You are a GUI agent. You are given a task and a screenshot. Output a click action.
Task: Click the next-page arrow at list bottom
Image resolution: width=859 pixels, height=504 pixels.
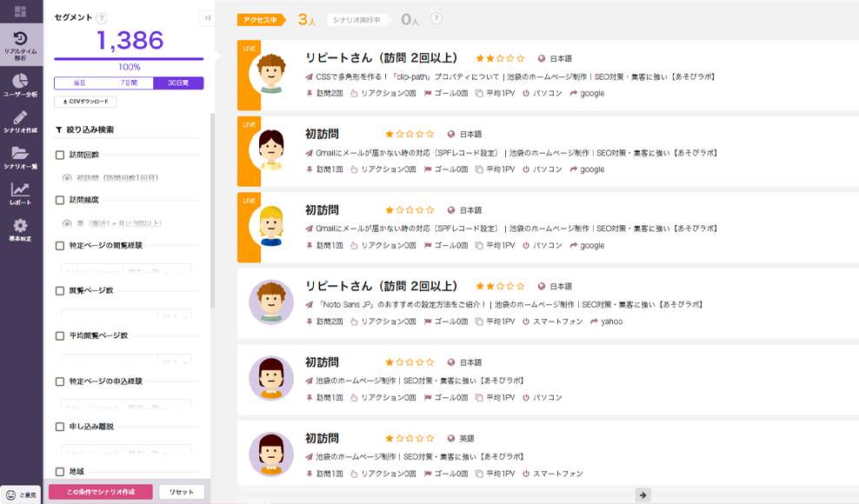(x=643, y=494)
